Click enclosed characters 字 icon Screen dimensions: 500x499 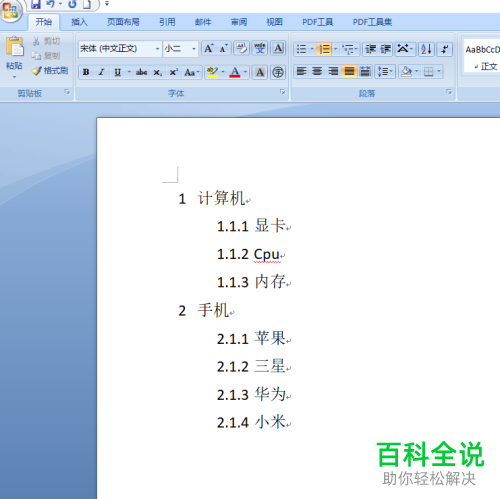point(278,72)
